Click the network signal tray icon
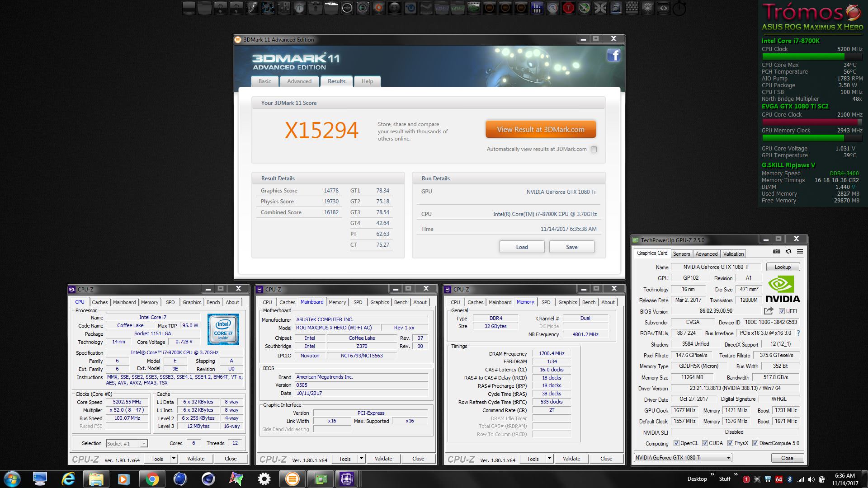 [x=801, y=479]
